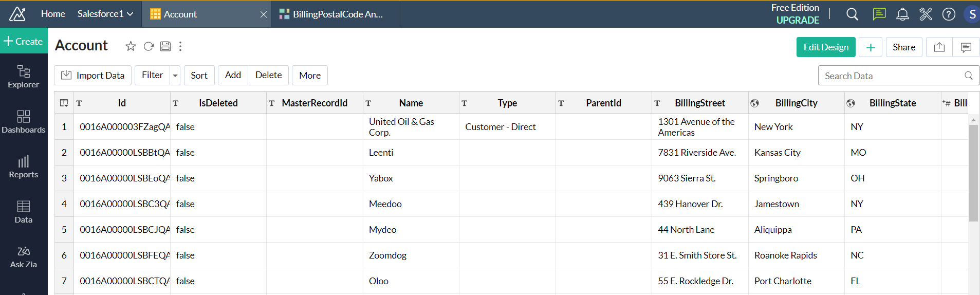The height and width of the screenshot is (295, 980).
Task: Click the 'United Oil & Gas Corp.' cell
Action: tap(411, 127)
